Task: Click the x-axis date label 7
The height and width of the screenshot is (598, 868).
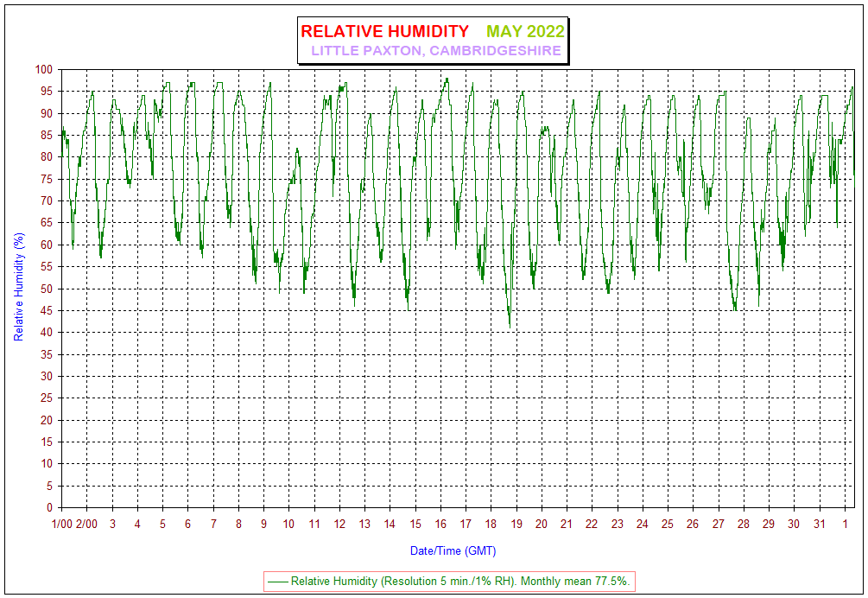Action: [x=213, y=524]
